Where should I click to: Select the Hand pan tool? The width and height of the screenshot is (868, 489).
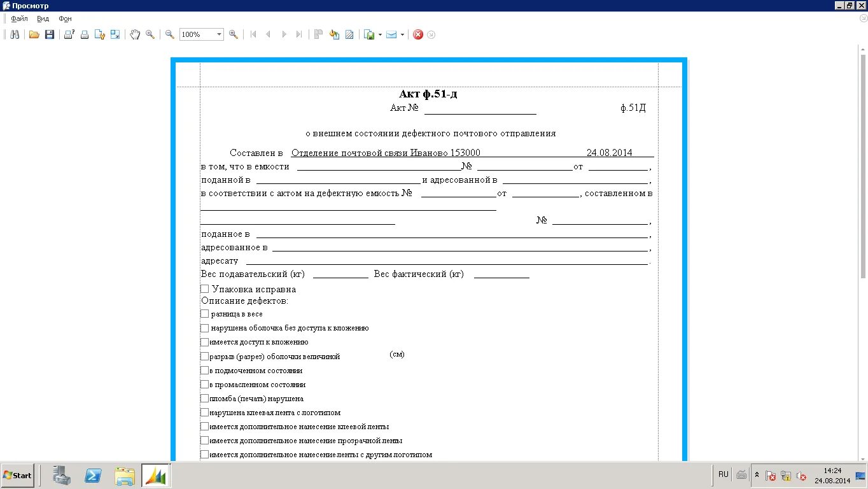point(135,34)
